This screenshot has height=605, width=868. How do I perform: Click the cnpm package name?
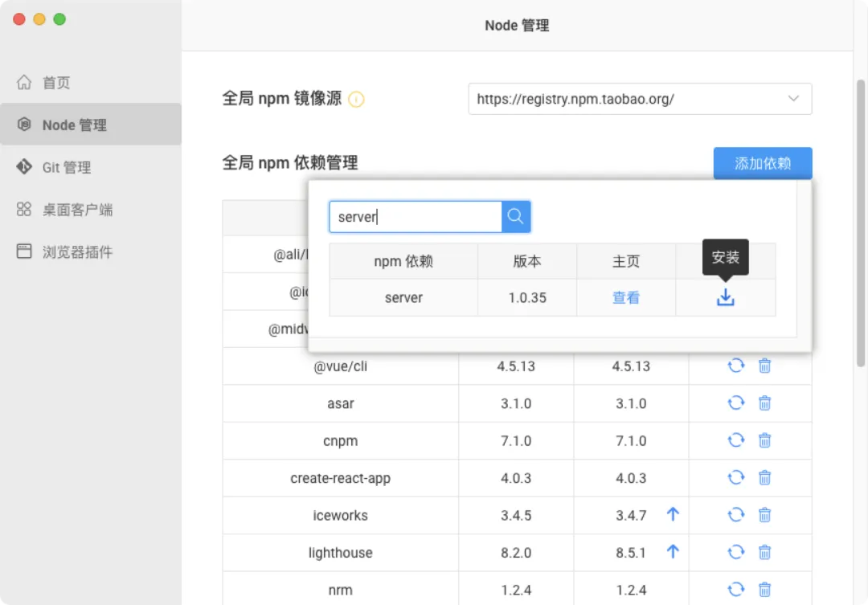click(341, 441)
